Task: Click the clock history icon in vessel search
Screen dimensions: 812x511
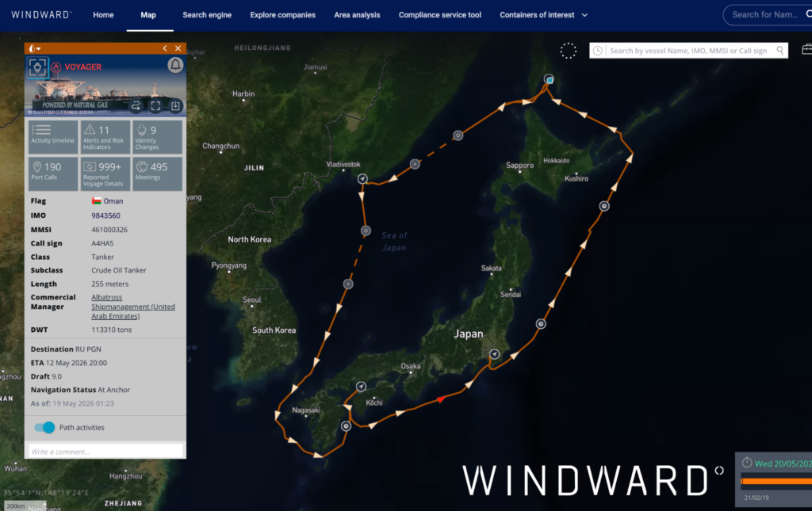Action: point(598,51)
